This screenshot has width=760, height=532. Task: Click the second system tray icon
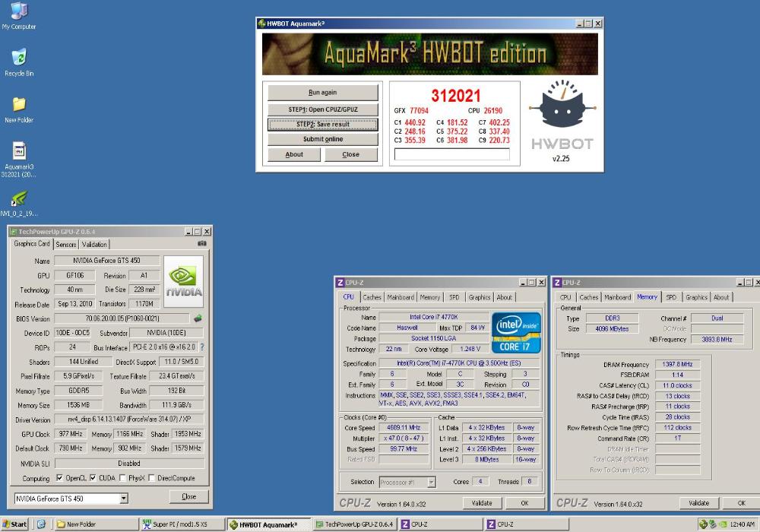point(713,524)
